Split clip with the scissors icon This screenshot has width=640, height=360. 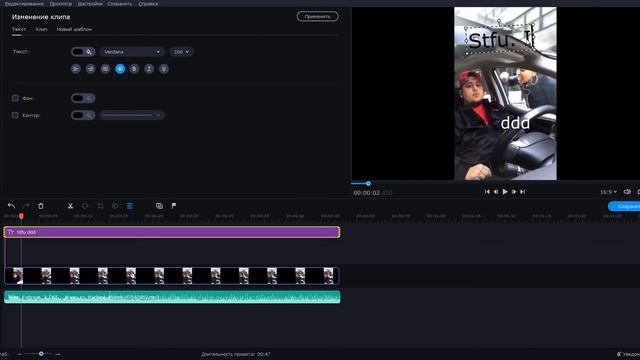(70, 206)
